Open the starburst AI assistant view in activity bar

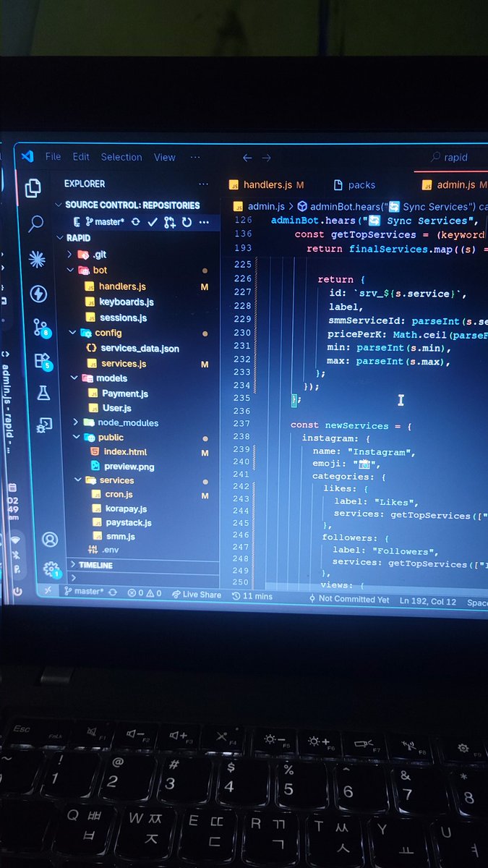coord(37,260)
